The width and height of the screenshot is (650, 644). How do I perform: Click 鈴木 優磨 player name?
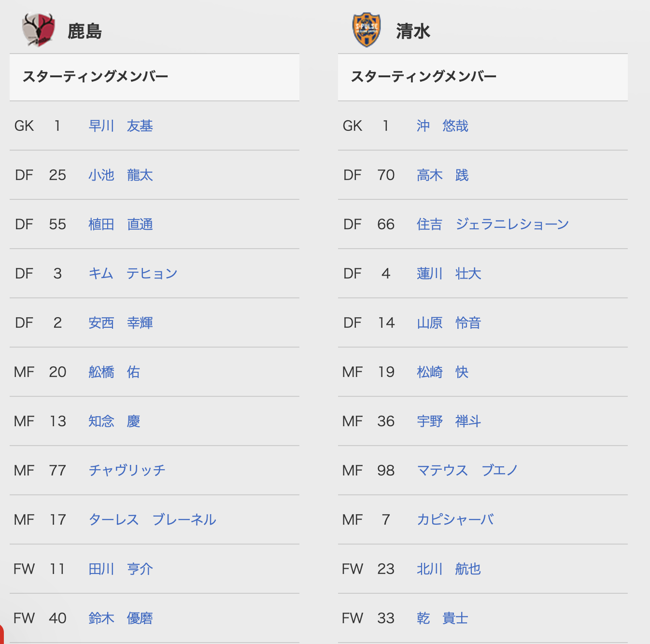tap(121, 618)
